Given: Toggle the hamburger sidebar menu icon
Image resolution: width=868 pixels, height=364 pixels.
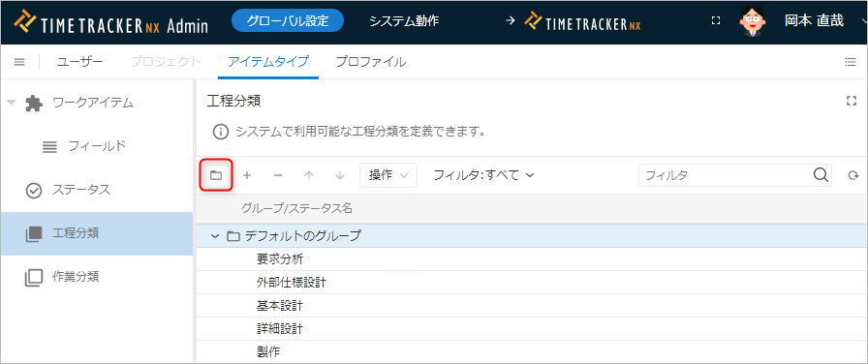Looking at the screenshot, I should click(19, 62).
